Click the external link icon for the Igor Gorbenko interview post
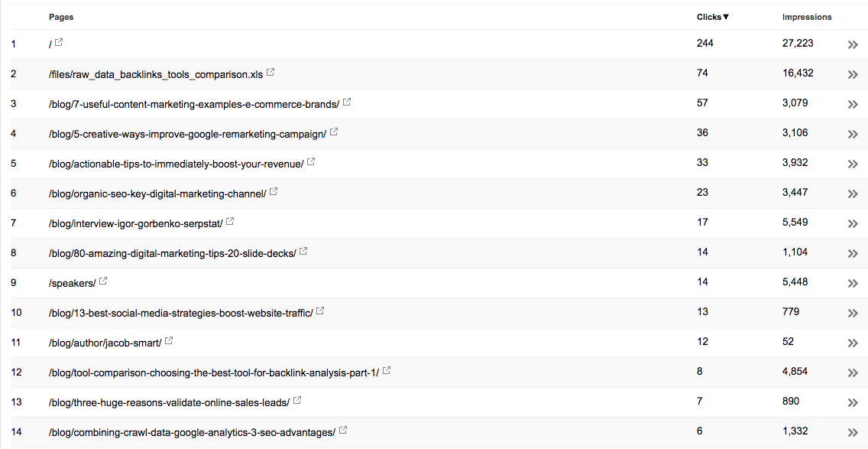868x449 pixels. click(x=228, y=221)
